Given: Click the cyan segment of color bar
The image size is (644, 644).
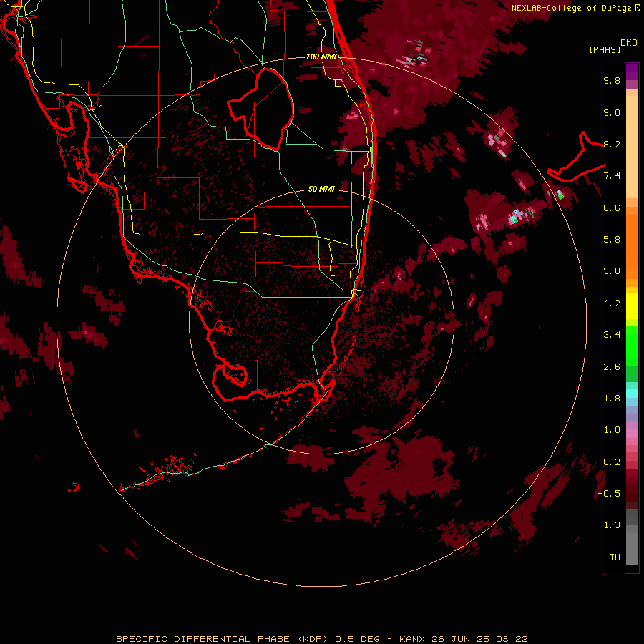Looking at the screenshot, I should (632, 394).
